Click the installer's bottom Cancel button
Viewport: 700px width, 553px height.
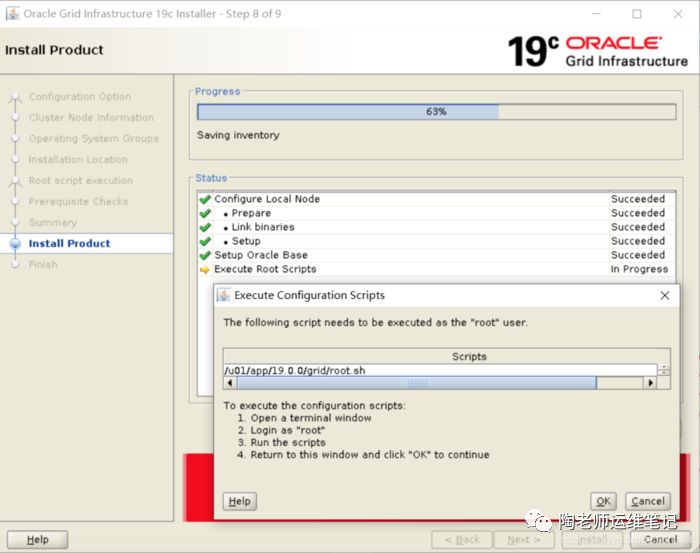[x=660, y=540]
